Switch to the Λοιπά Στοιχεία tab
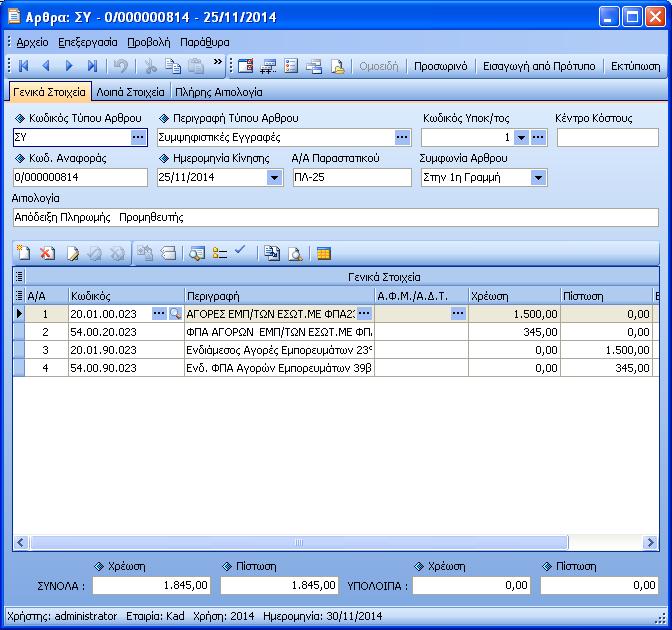 (x=130, y=92)
